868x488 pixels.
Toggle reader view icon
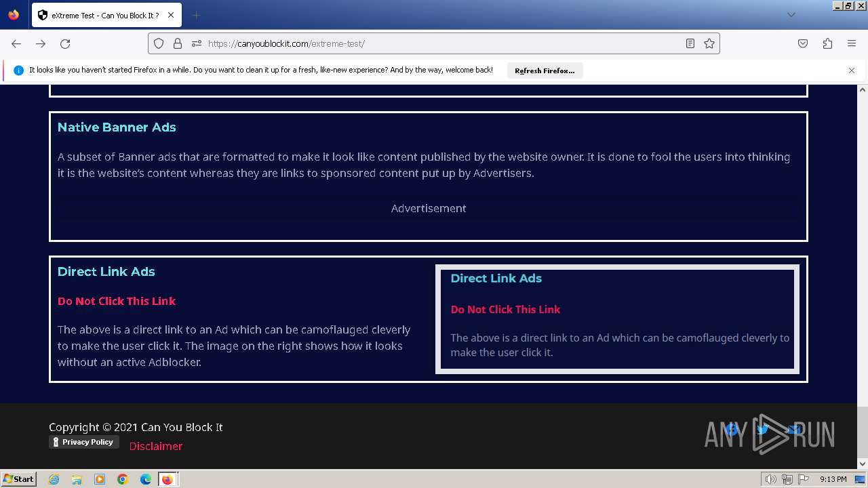(690, 43)
